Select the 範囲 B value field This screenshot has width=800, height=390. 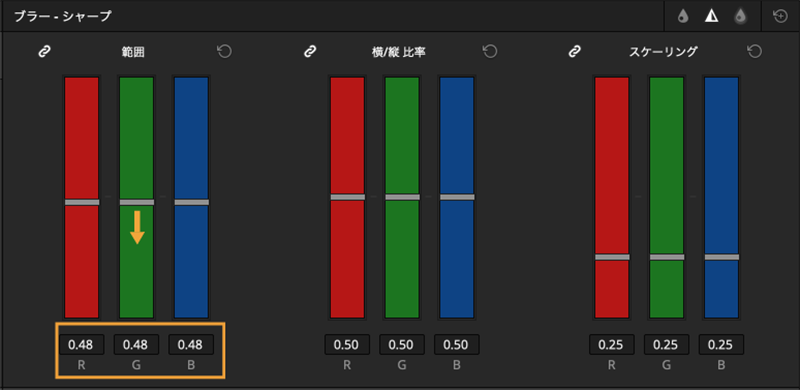pos(191,345)
